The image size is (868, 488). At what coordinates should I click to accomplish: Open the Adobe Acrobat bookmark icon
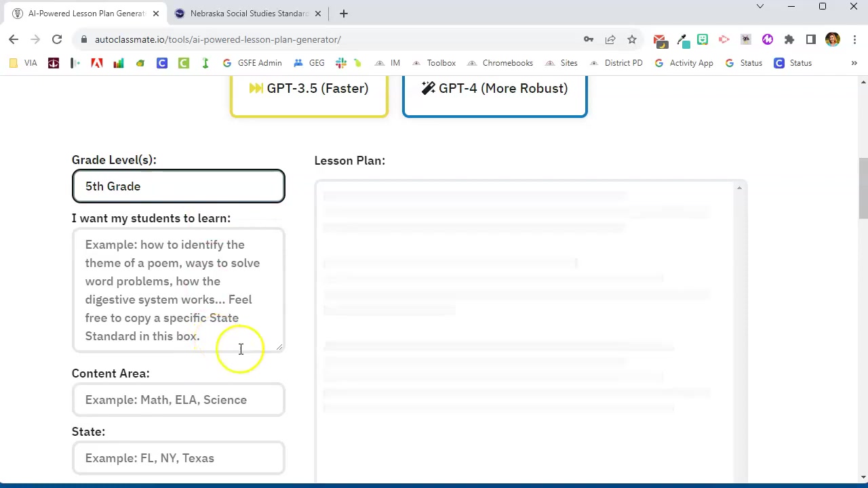pos(97,63)
